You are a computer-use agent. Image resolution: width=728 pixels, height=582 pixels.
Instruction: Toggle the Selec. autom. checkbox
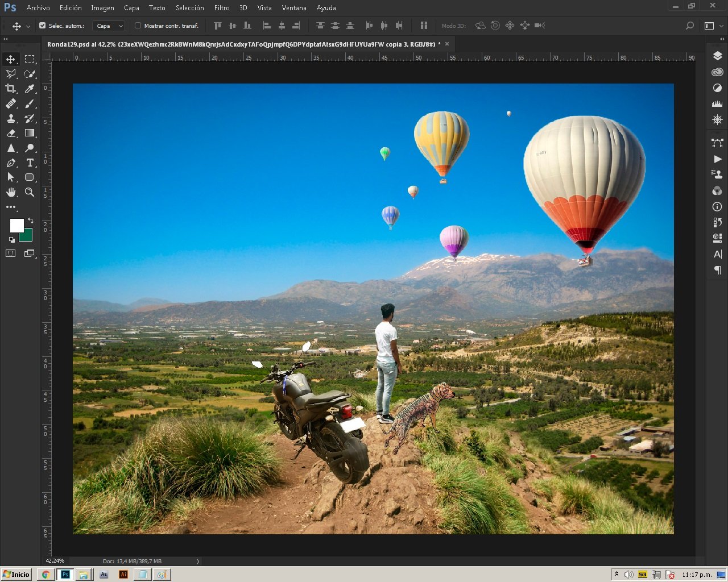pyautogui.click(x=42, y=26)
